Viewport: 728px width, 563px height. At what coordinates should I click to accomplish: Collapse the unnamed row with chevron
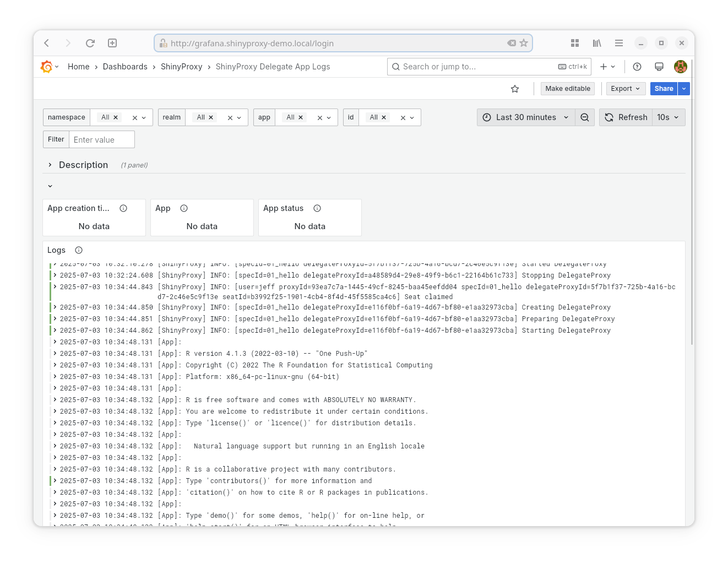[50, 186]
